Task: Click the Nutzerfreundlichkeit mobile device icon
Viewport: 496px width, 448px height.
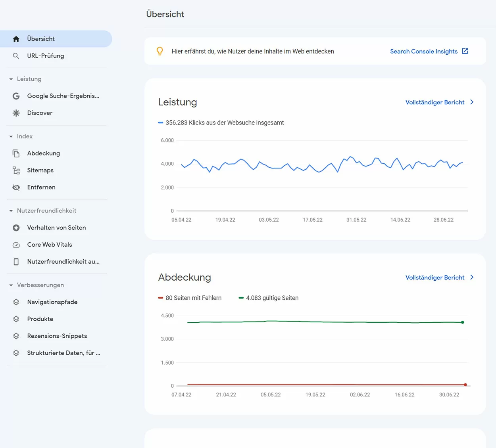Action: tap(16, 262)
